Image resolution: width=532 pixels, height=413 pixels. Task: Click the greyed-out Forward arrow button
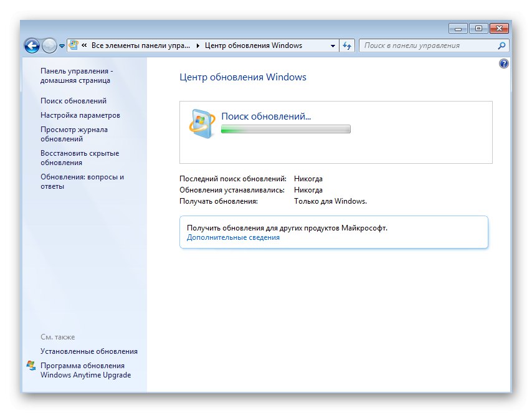[50, 45]
